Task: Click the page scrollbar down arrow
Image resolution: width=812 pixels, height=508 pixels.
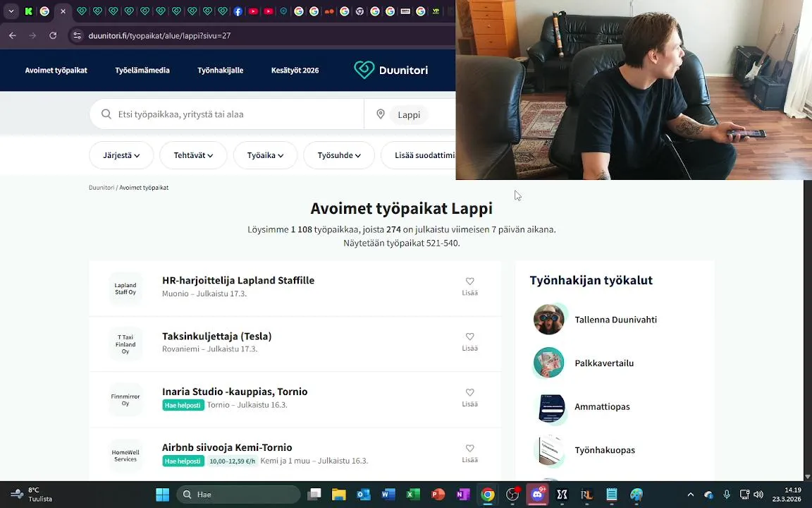Action: tap(807, 476)
